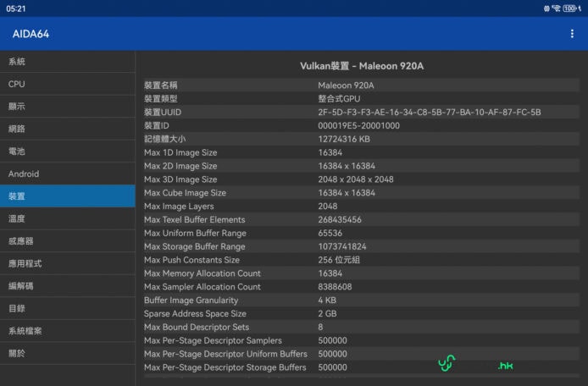The image size is (588, 386).
Task: Open the 系統檔案 system files section
Action: [68, 331]
